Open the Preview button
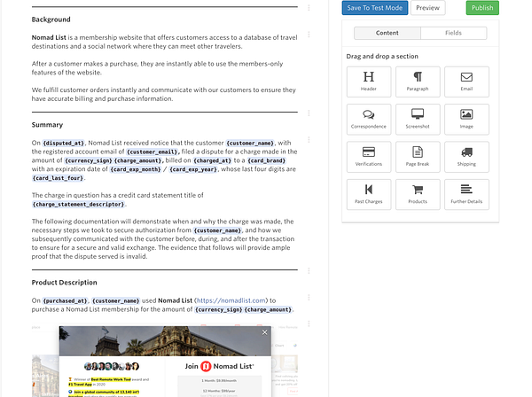This screenshot has height=397, width=532. [x=428, y=8]
